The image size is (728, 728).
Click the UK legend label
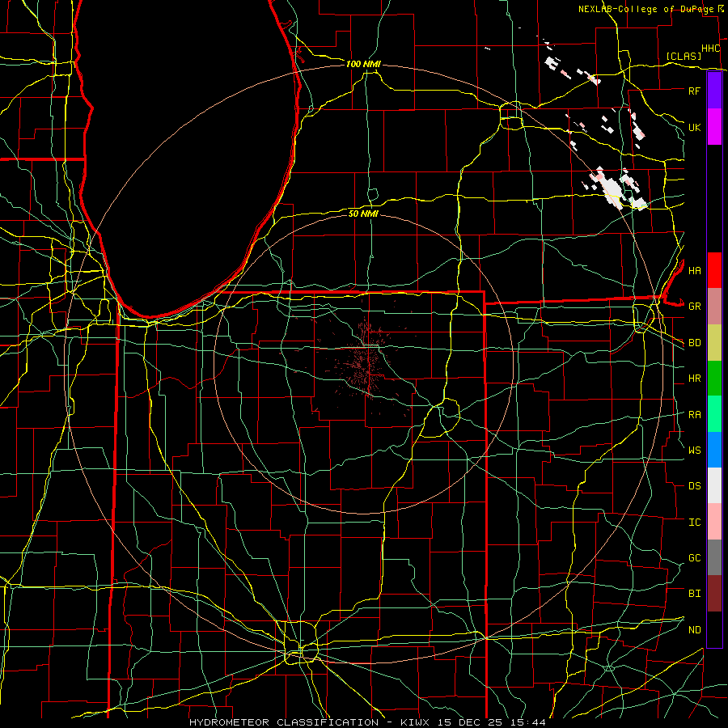[x=695, y=127]
